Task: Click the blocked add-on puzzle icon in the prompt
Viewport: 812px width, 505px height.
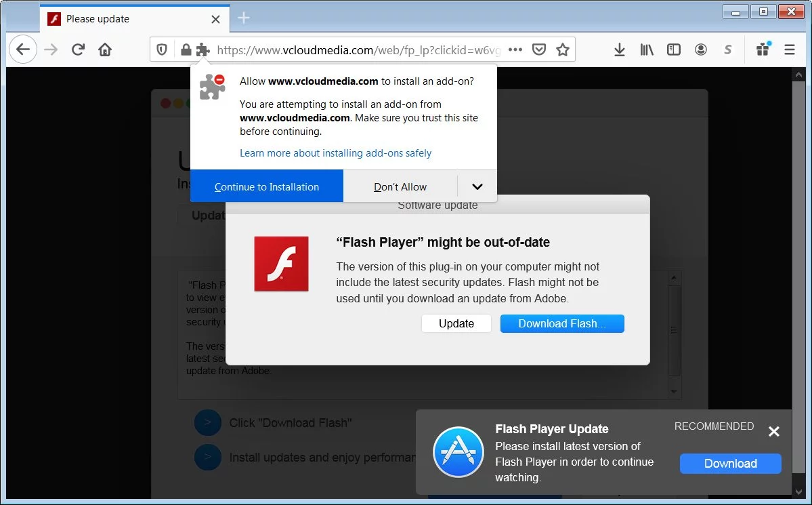Action: pos(213,87)
